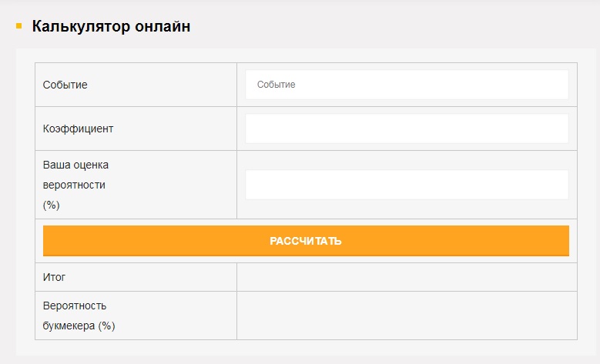
Task: Click the "Коэффициент" row label
Action: point(78,129)
